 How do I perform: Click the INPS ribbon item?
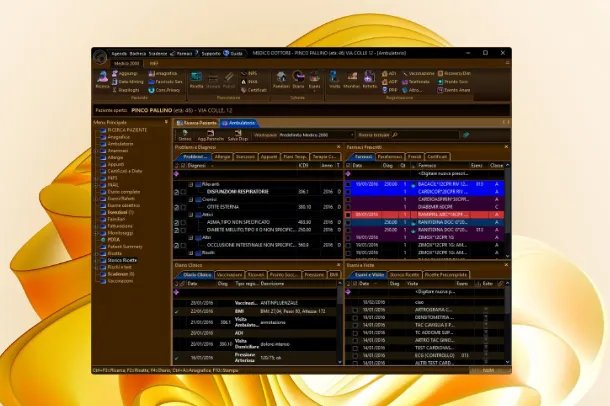(x=249, y=73)
